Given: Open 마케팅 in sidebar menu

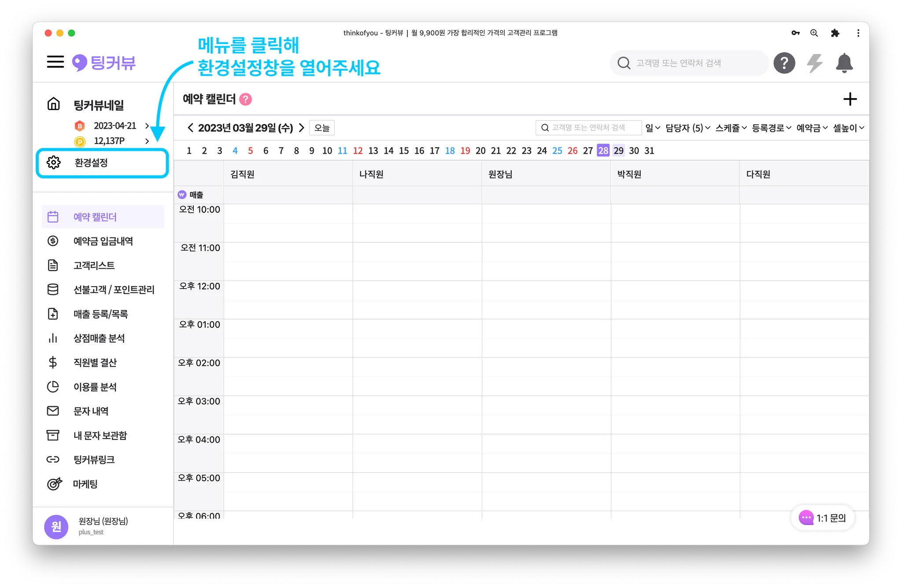Looking at the screenshot, I should [x=85, y=484].
